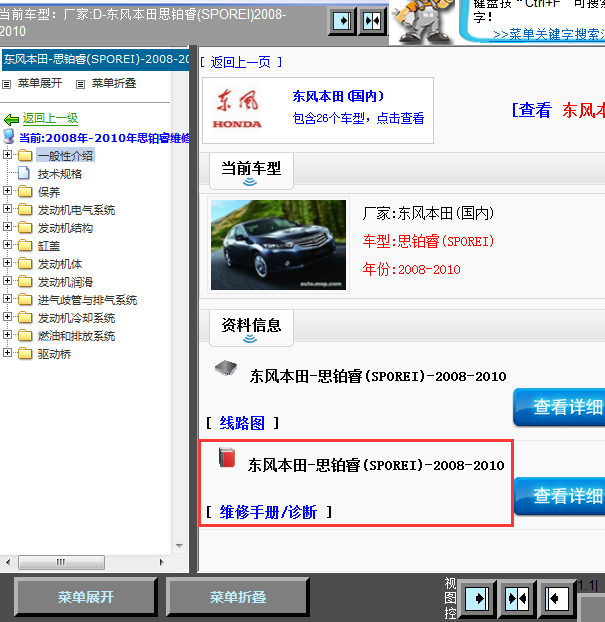Viewport: 605px width, 622px height.
Task: Expand the 一般性介绍 tree node
Action: pyautogui.click(x=7, y=154)
